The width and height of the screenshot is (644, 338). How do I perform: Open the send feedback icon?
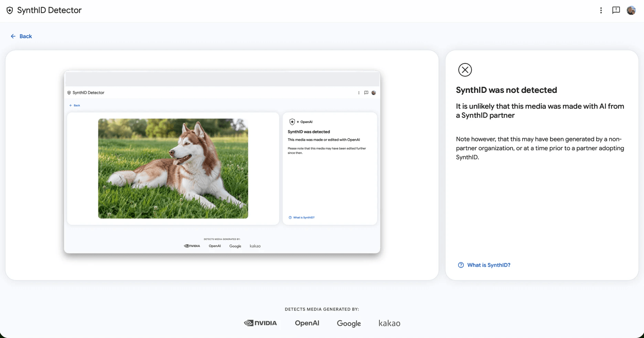pyautogui.click(x=616, y=10)
